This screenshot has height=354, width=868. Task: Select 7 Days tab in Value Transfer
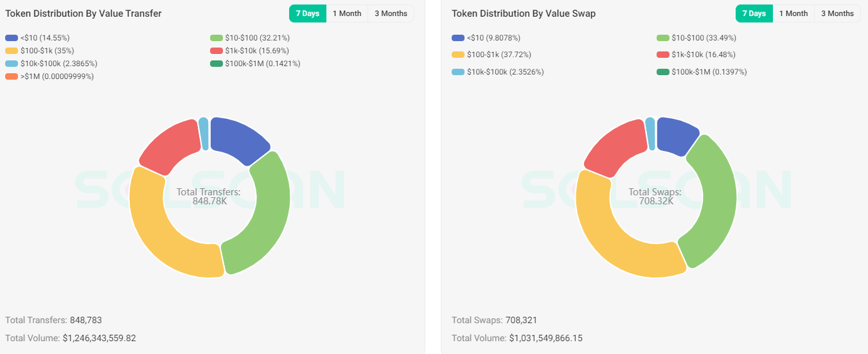tap(307, 13)
